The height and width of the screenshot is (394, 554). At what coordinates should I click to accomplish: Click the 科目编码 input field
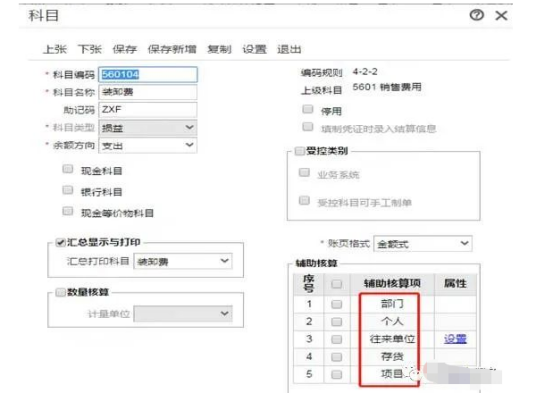[148, 74]
